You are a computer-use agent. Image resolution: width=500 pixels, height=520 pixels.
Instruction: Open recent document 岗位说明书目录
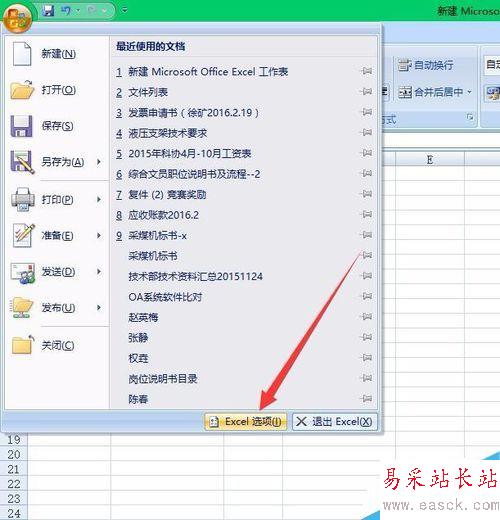pos(163,379)
